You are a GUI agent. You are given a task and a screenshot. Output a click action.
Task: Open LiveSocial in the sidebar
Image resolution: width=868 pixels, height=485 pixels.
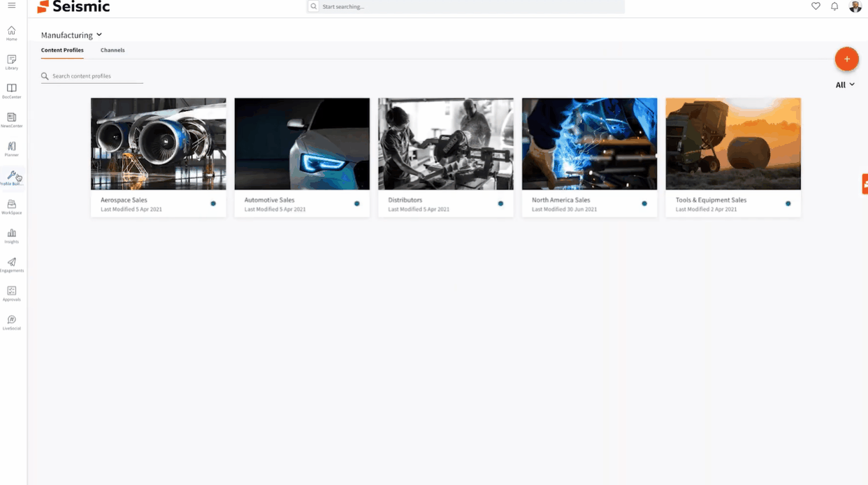click(x=11, y=322)
